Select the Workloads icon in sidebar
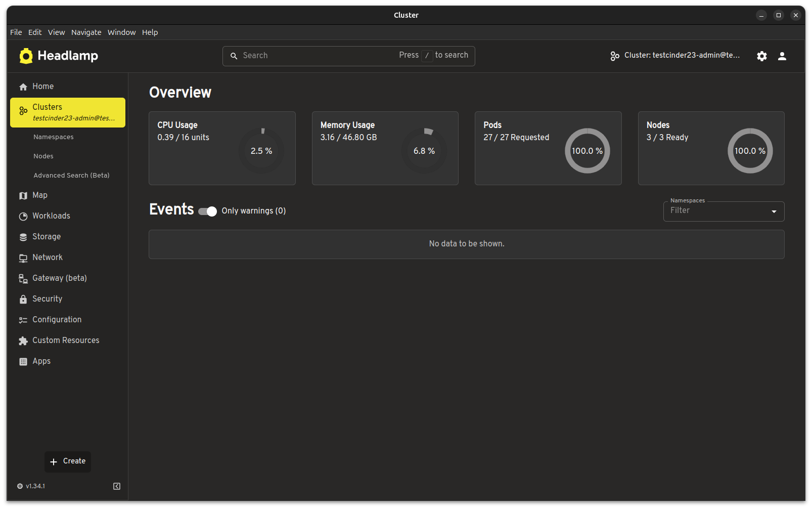The width and height of the screenshot is (812, 509). (x=23, y=217)
